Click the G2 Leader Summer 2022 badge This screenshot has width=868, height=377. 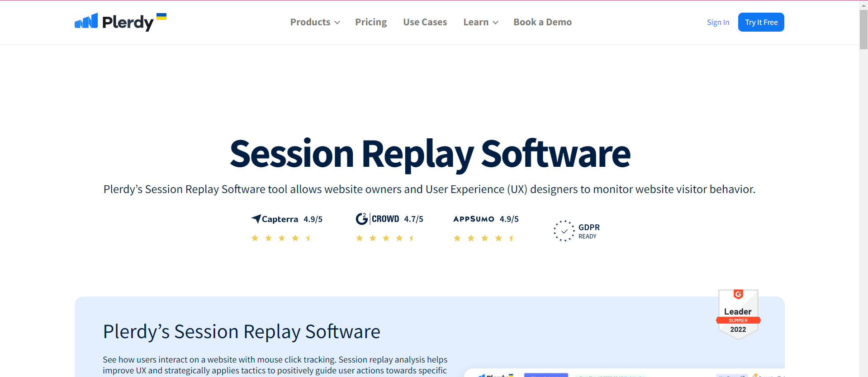point(738,314)
